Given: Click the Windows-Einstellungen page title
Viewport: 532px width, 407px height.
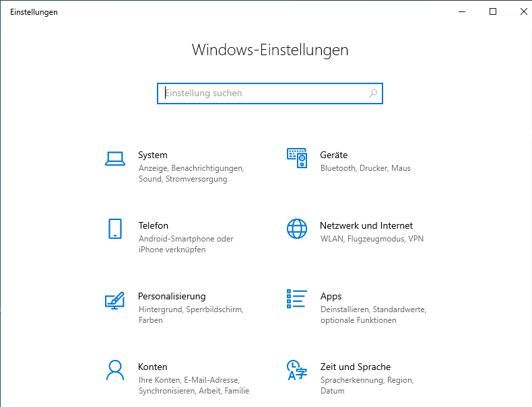Looking at the screenshot, I should coord(270,50).
